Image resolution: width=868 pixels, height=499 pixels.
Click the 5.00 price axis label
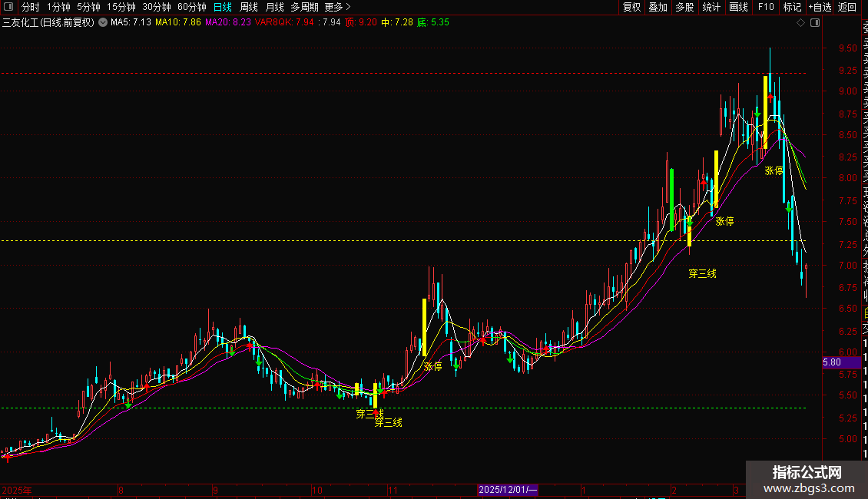(847, 438)
